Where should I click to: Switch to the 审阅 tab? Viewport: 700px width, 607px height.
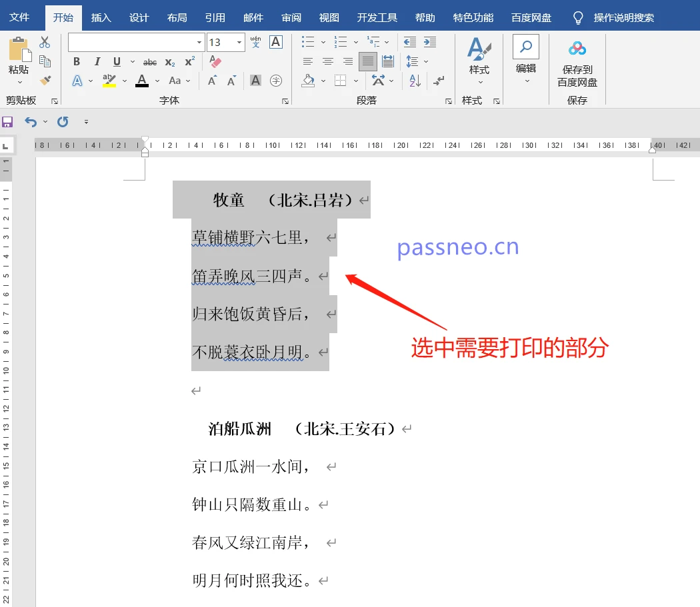tap(291, 17)
